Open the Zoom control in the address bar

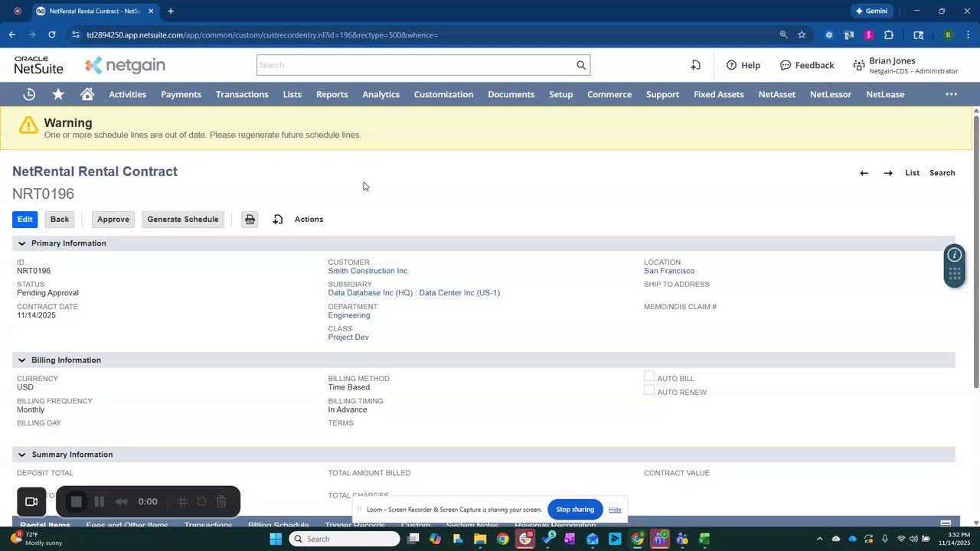[783, 34]
